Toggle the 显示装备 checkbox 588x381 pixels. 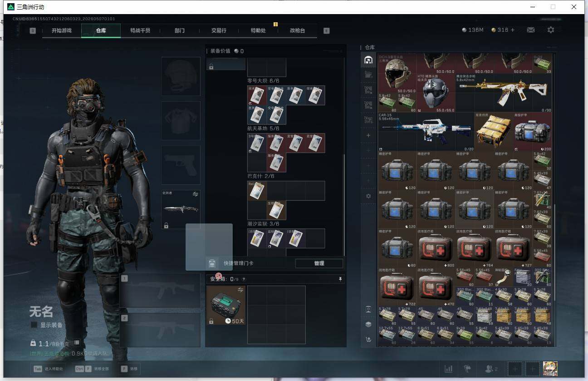(34, 325)
